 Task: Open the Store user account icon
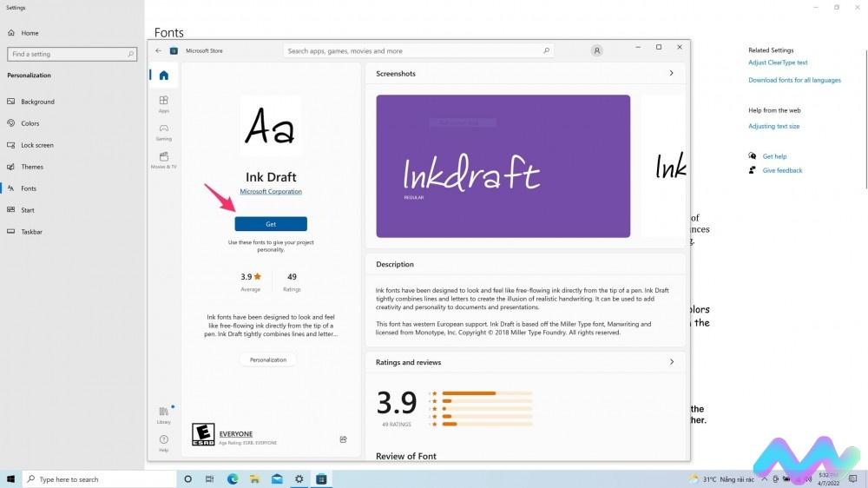[597, 50]
